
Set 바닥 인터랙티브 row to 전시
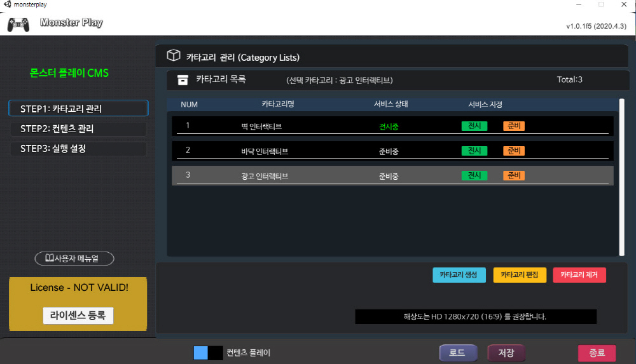474,151
